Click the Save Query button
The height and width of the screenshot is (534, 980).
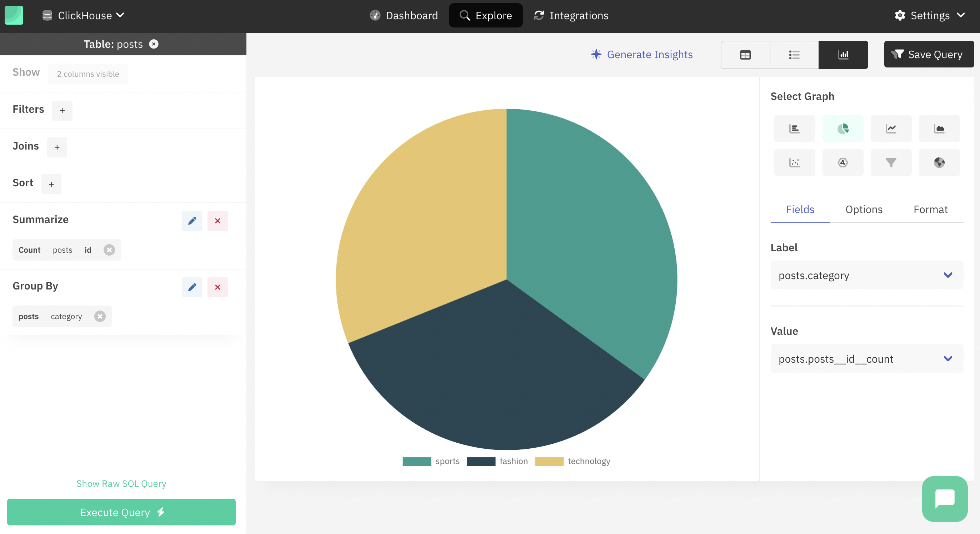(926, 54)
